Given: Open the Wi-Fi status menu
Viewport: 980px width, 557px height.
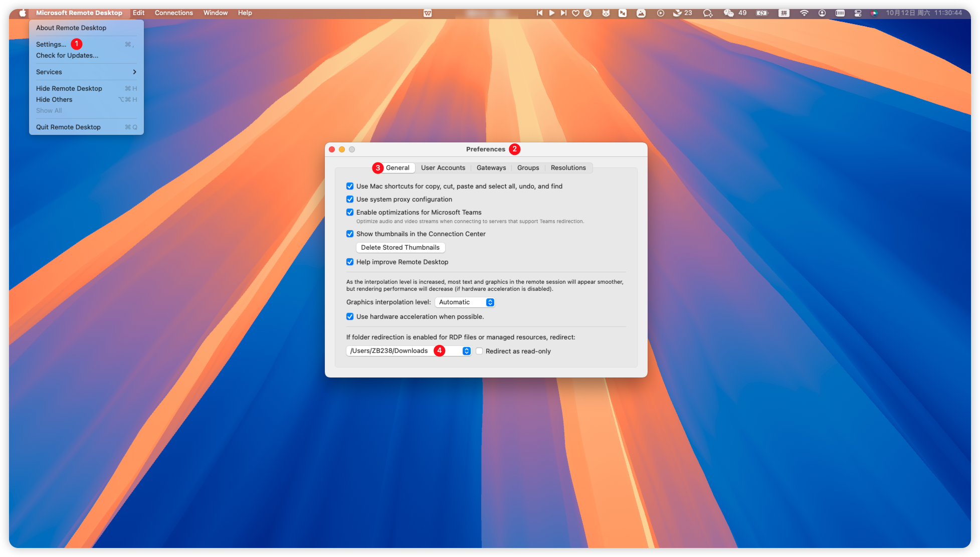Looking at the screenshot, I should (804, 13).
